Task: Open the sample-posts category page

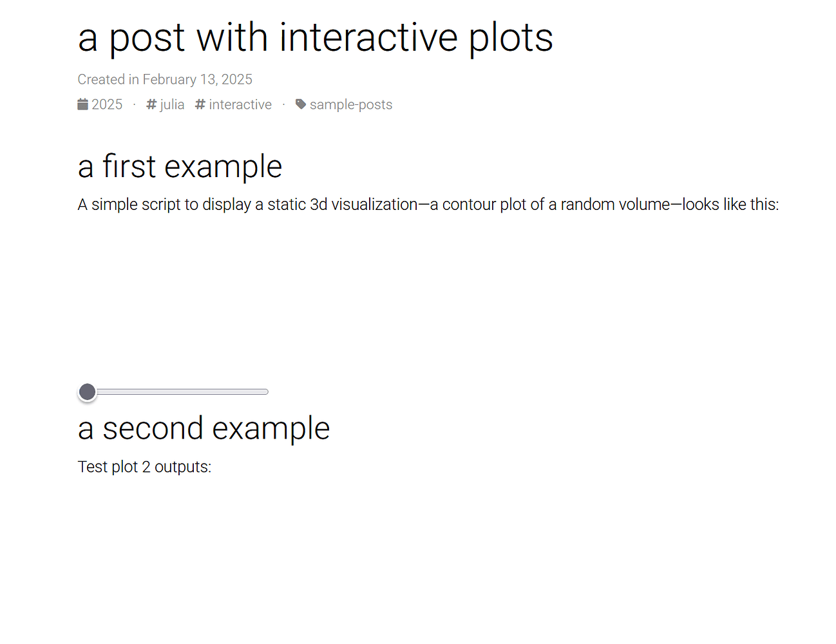Action: tap(351, 104)
